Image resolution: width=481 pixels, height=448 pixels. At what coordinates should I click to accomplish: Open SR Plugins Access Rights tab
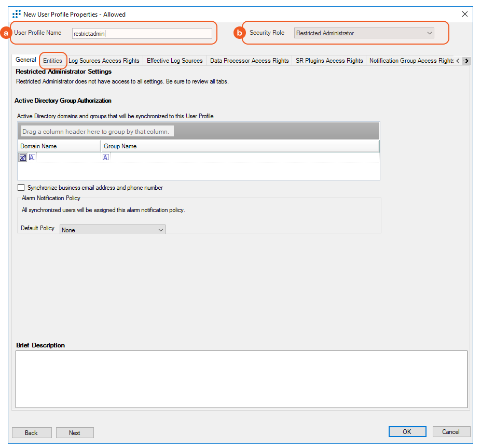click(x=329, y=61)
